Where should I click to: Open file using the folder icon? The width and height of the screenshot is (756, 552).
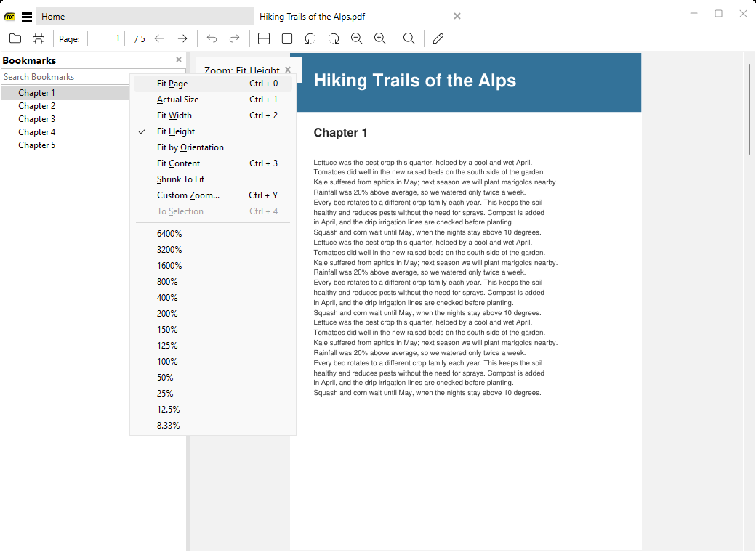pyautogui.click(x=15, y=38)
